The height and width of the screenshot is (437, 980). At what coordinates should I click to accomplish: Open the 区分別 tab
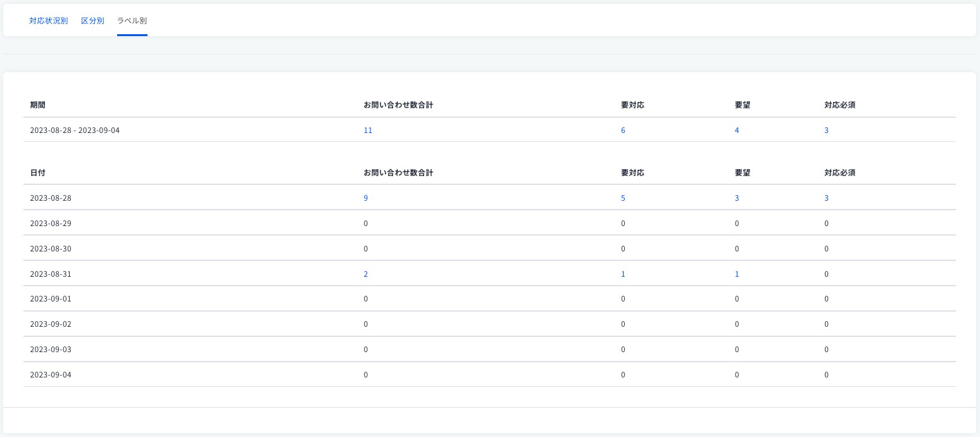[x=92, y=21]
